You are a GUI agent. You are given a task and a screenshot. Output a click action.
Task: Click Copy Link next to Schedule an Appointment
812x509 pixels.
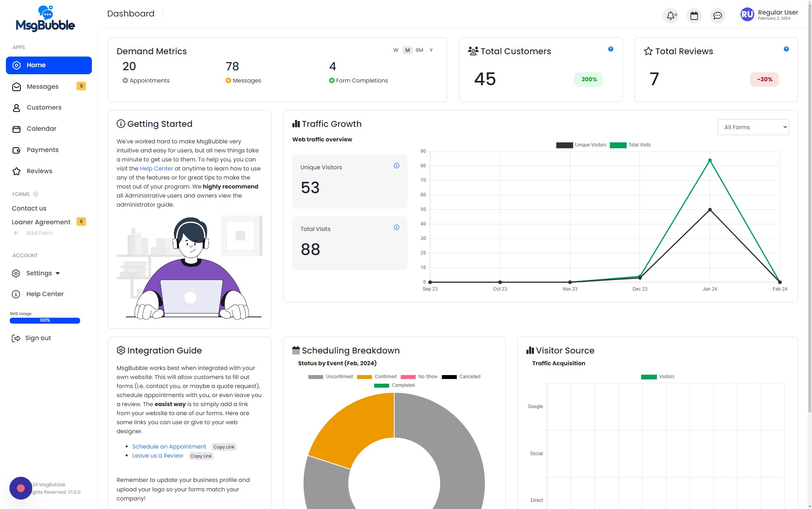coord(224,447)
